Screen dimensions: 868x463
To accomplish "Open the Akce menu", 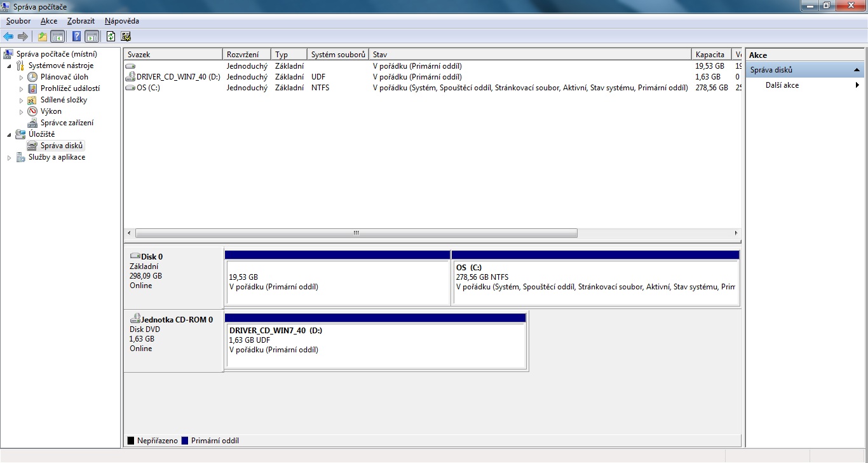I will click(x=49, y=21).
